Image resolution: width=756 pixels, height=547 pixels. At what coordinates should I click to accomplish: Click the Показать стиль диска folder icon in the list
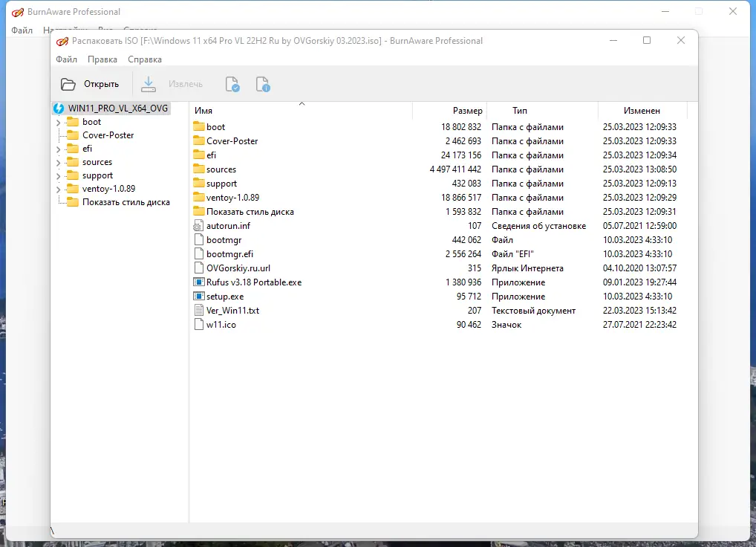click(x=198, y=211)
